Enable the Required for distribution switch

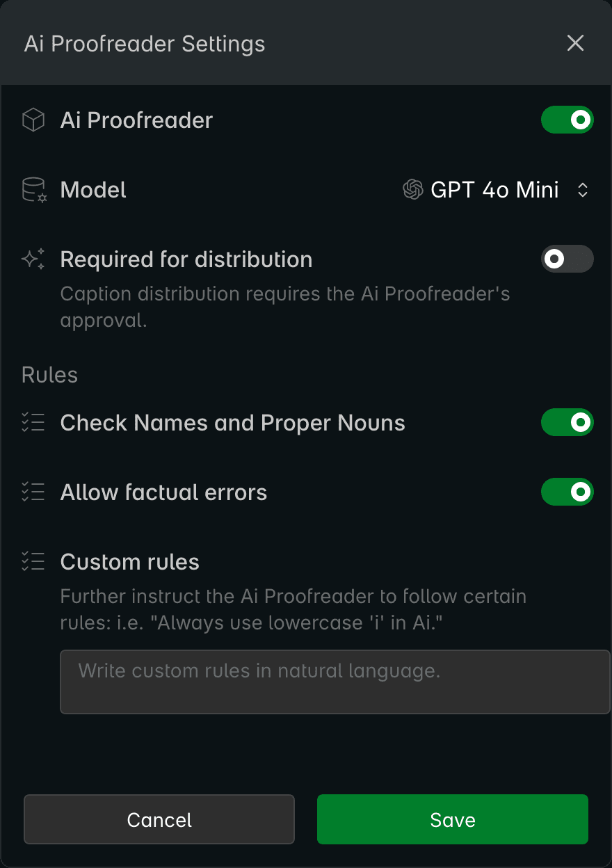click(567, 259)
